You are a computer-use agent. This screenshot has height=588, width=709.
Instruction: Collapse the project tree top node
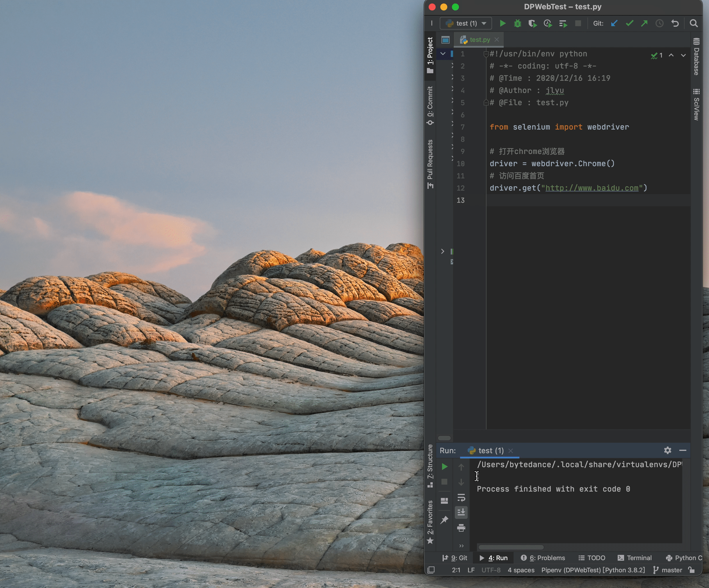click(x=443, y=54)
